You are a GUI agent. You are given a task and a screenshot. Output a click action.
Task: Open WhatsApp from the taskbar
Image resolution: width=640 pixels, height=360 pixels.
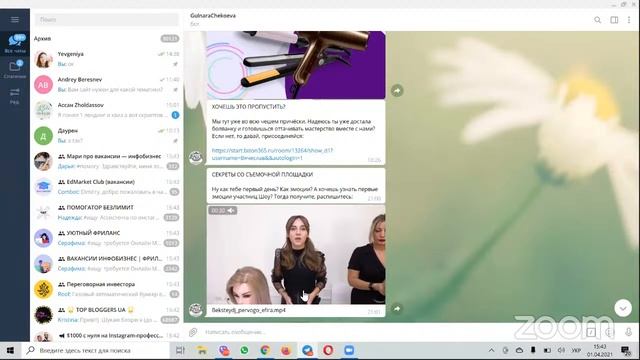(244, 351)
